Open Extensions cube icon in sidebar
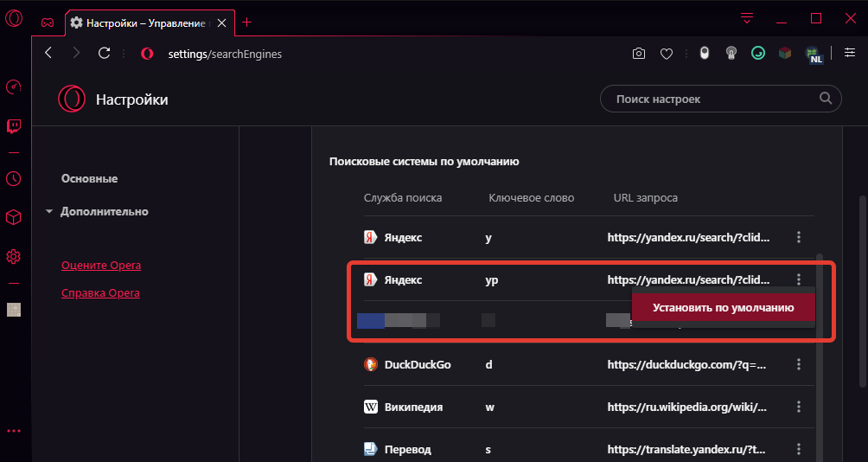 click(13, 218)
